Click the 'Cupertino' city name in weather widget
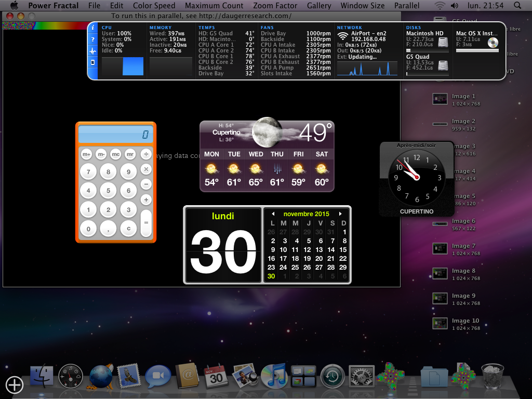This screenshot has height=399, width=532. coord(227,132)
